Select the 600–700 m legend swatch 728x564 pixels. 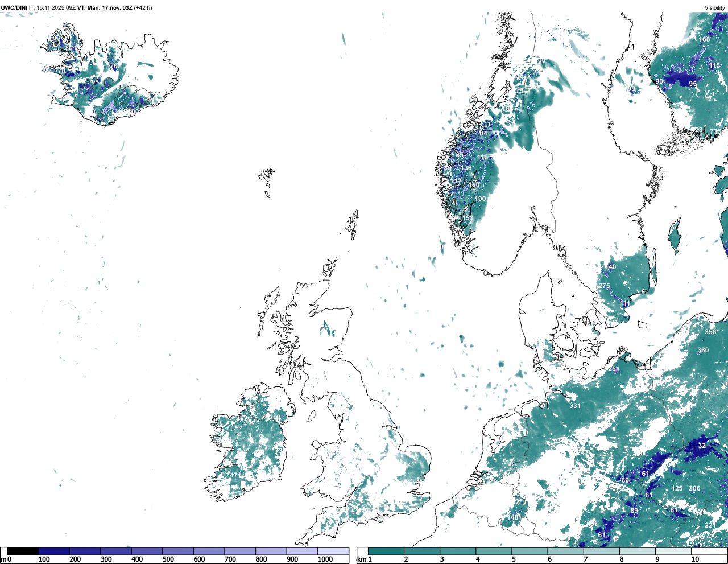pyautogui.click(x=209, y=551)
